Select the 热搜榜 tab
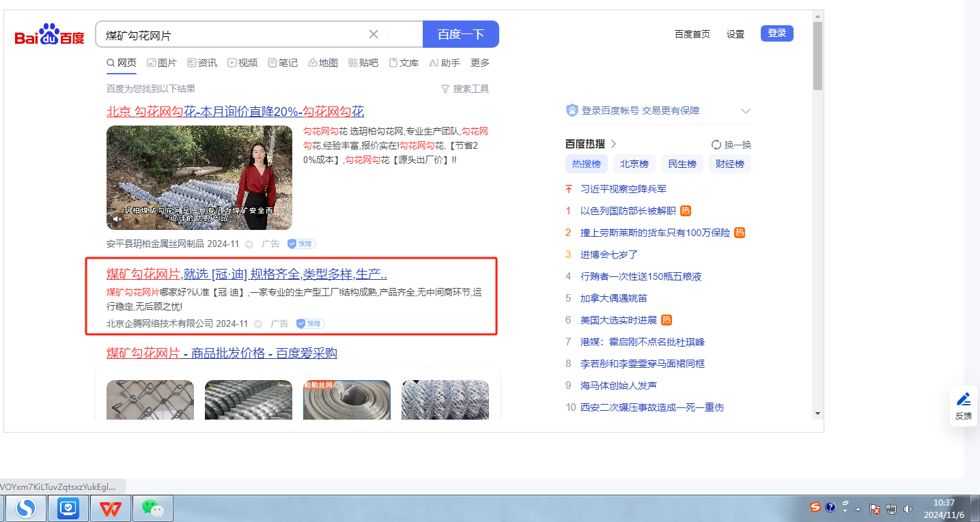The image size is (980, 522). click(x=587, y=164)
